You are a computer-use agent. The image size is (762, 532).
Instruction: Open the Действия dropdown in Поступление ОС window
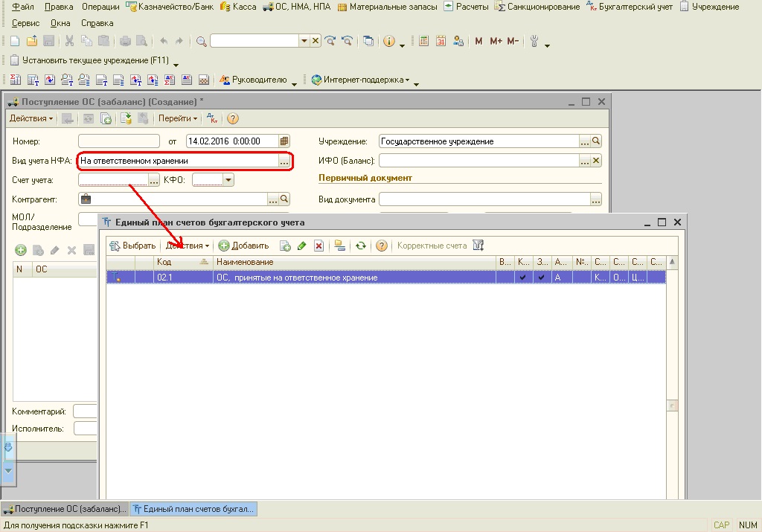click(x=31, y=118)
